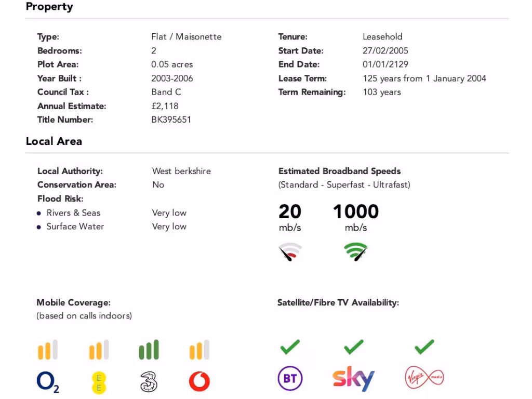Screen dimensions: 532x399
Task: Click the Virgin Media logo
Action: click(x=424, y=378)
